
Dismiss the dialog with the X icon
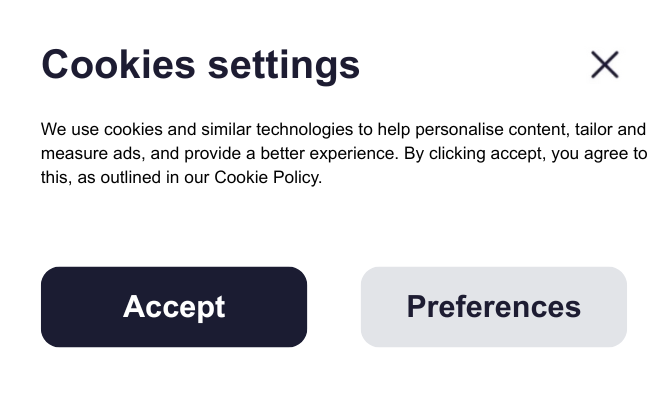(x=604, y=65)
